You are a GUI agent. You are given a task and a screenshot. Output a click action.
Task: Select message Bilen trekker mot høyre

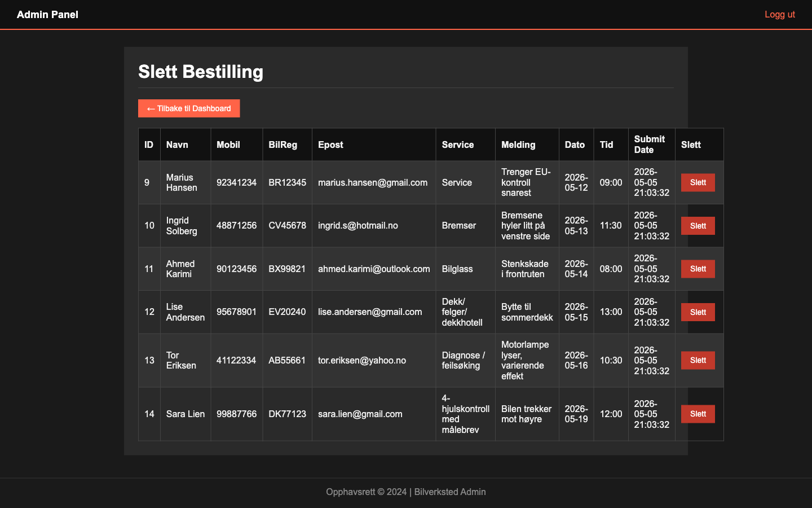(527, 414)
